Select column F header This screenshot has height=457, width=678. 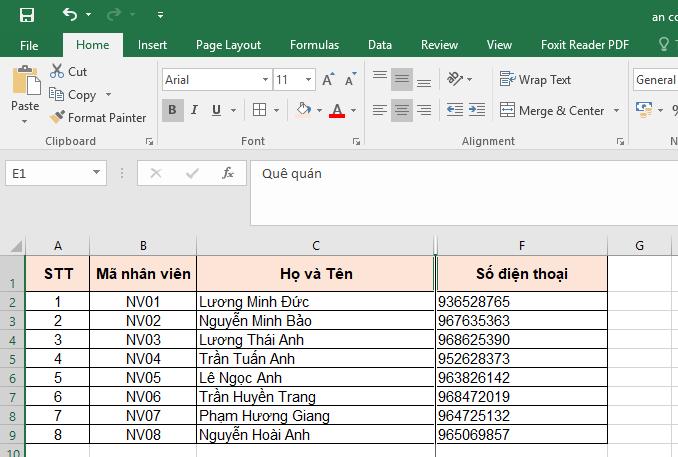pos(522,246)
